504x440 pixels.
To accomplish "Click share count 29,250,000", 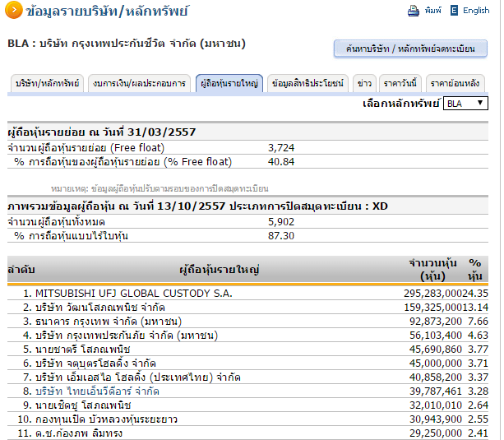I will click(x=436, y=433).
